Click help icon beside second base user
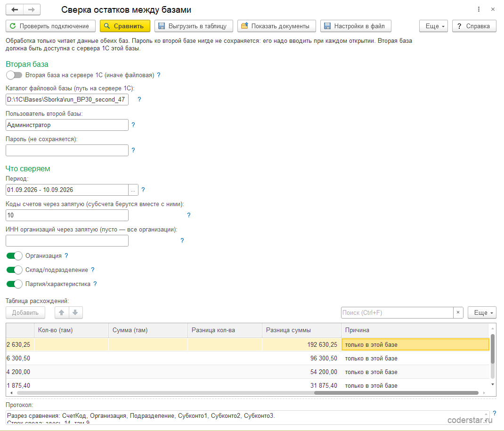 tap(133, 125)
